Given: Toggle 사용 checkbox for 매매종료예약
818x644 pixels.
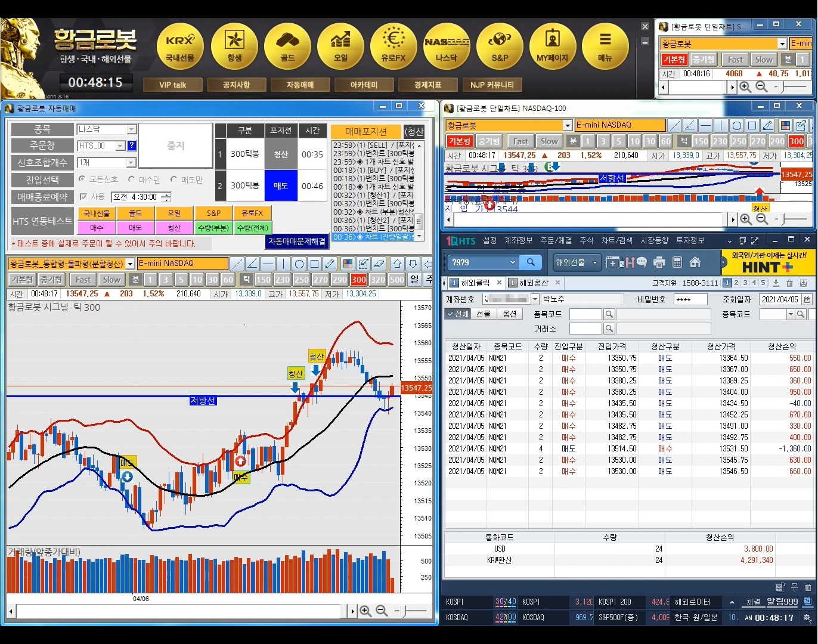Looking at the screenshot, I should 83,197.
